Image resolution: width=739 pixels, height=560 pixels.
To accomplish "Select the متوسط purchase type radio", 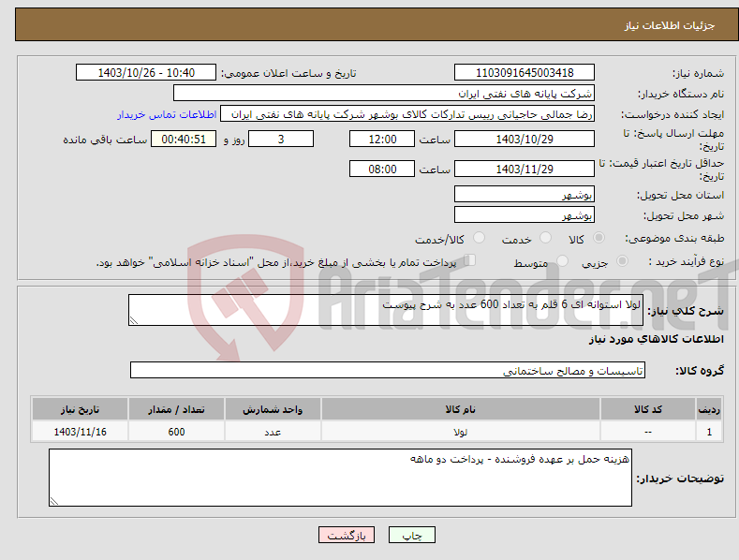I will [x=562, y=260].
